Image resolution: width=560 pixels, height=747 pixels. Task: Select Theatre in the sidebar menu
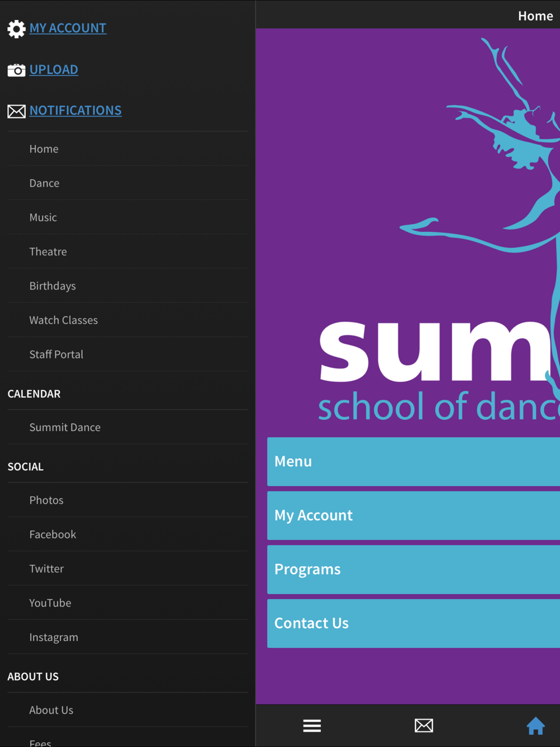(128, 251)
